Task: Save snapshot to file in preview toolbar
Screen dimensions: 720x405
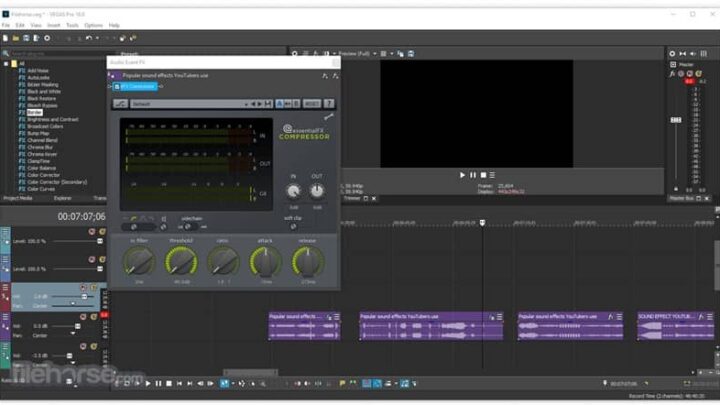Action: [x=411, y=54]
